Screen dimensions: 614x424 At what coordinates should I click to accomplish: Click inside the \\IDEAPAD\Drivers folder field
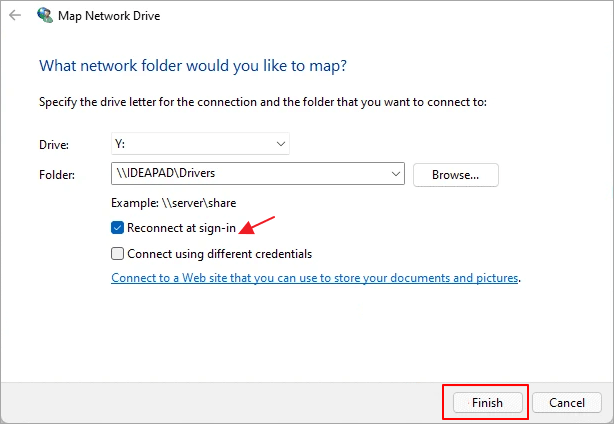coord(250,175)
